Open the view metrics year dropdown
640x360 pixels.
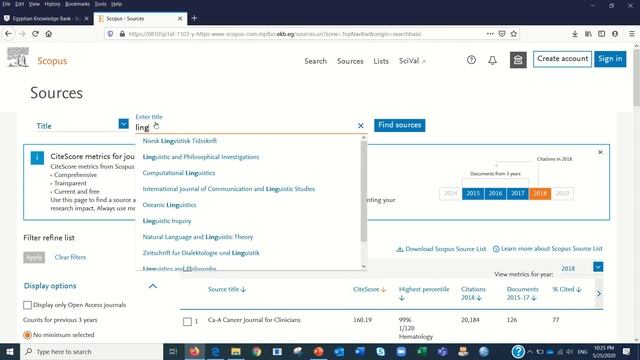click(598, 267)
